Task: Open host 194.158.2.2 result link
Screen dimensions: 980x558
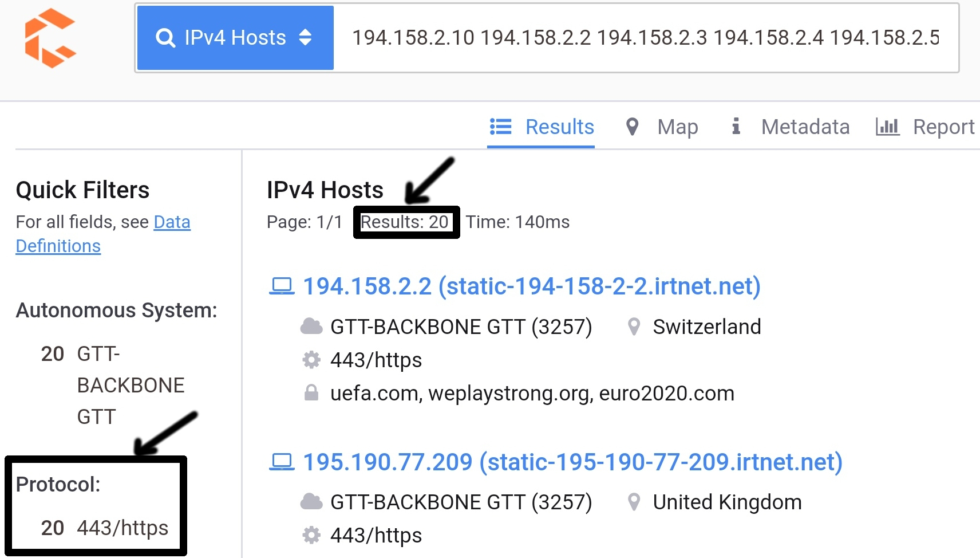Action: click(531, 286)
